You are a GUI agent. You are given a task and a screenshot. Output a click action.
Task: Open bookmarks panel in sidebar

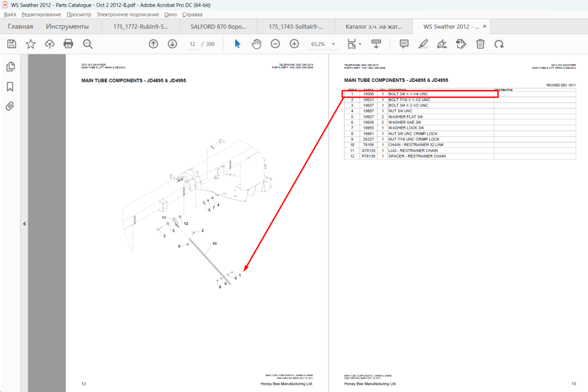tap(10, 87)
